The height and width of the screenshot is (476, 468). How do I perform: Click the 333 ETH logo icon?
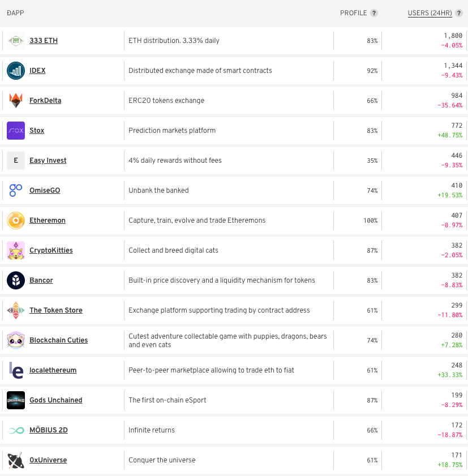click(x=16, y=41)
